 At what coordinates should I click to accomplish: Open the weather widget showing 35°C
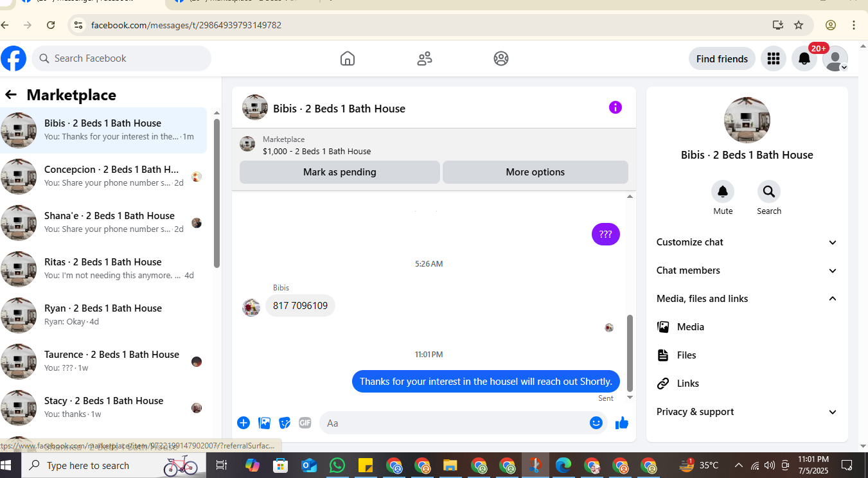tap(699, 465)
